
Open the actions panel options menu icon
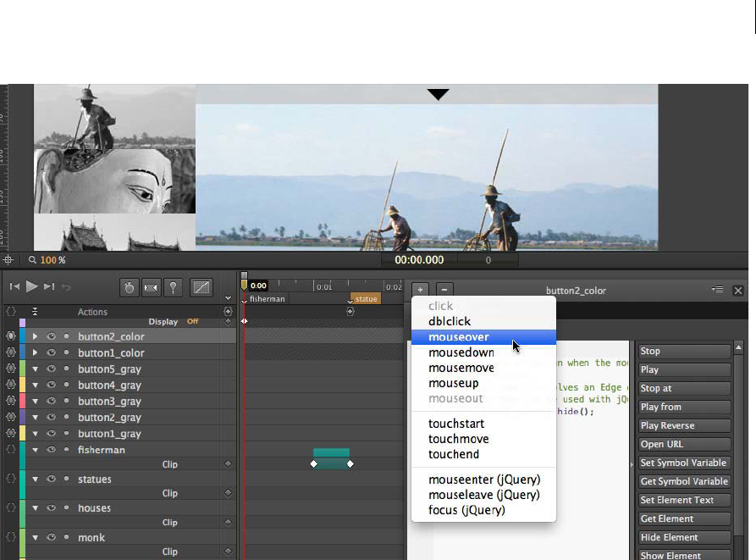716,291
